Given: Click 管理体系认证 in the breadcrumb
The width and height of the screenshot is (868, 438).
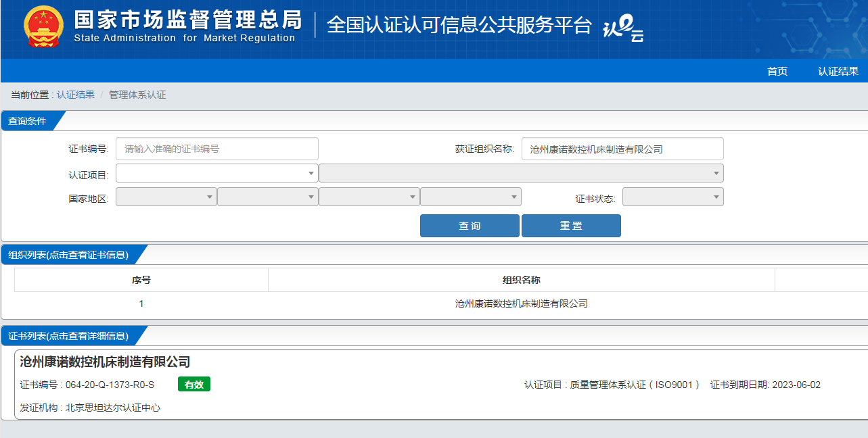Looking at the screenshot, I should coord(137,95).
